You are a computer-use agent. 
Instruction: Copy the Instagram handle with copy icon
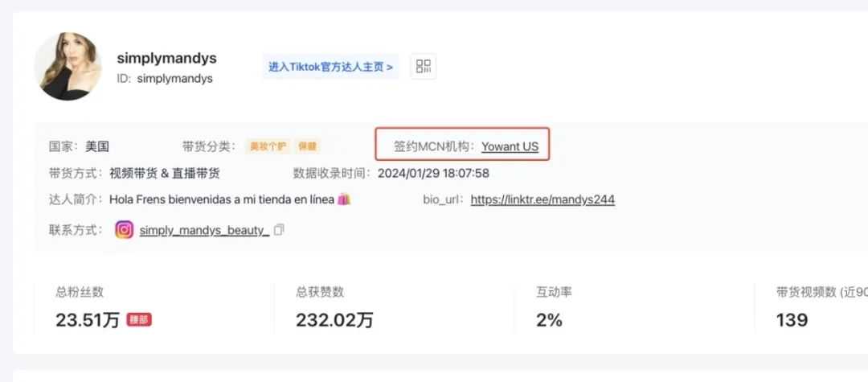(x=279, y=230)
